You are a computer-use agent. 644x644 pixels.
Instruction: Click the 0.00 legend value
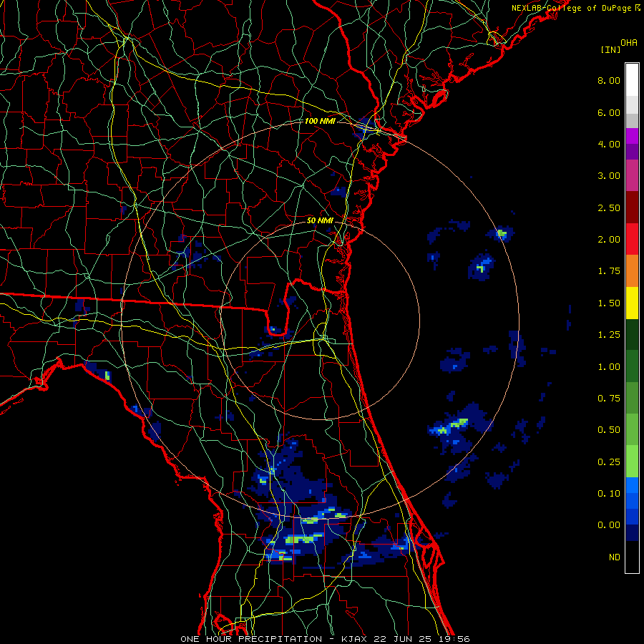pyautogui.click(x=609, y=525)
